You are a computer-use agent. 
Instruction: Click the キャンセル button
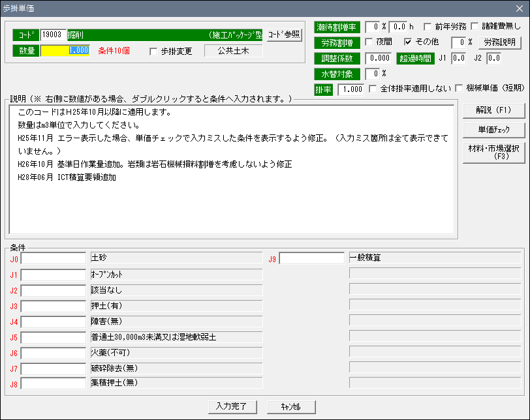click(292, 406)
